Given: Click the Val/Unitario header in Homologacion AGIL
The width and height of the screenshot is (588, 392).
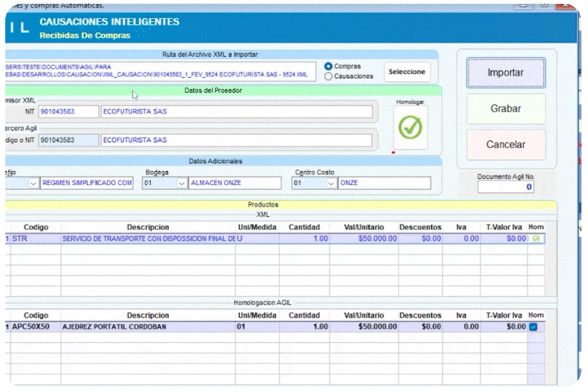Looking at the screenshot, I should pos(364,316).
